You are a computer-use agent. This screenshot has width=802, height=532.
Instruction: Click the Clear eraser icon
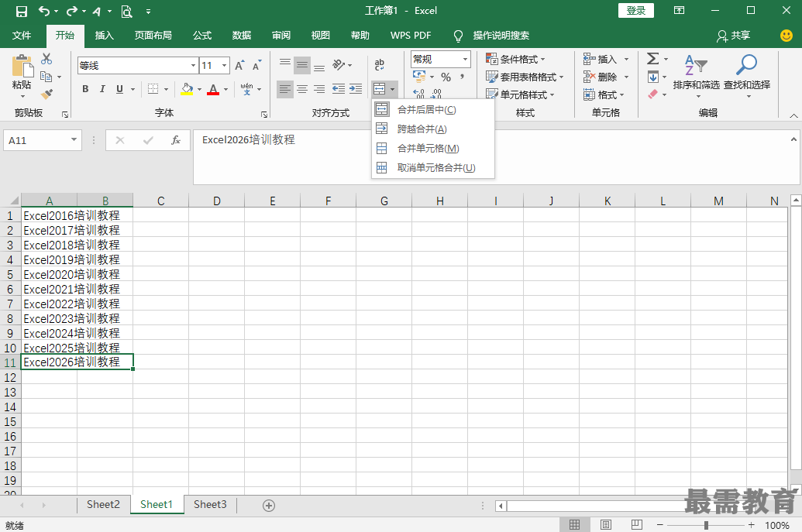click(653, 94)
